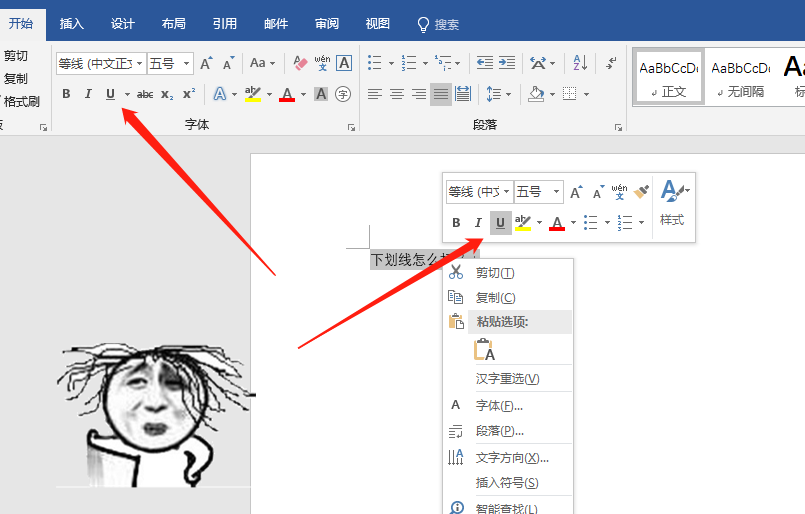Apply ribbon red font color

click(x=287, y=94)
